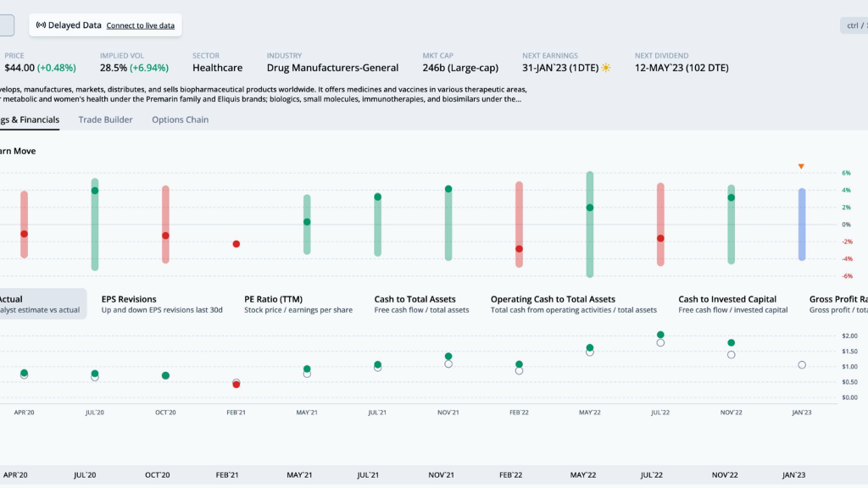Screen dimensions: 868x488
Task: Click the sun icon beside next earnings date
Action: pos(605,68)
